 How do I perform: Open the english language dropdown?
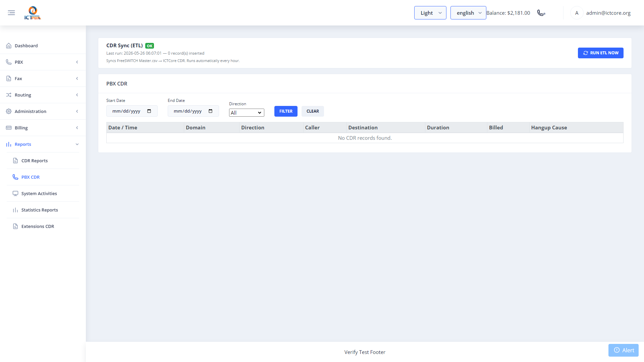468,13
